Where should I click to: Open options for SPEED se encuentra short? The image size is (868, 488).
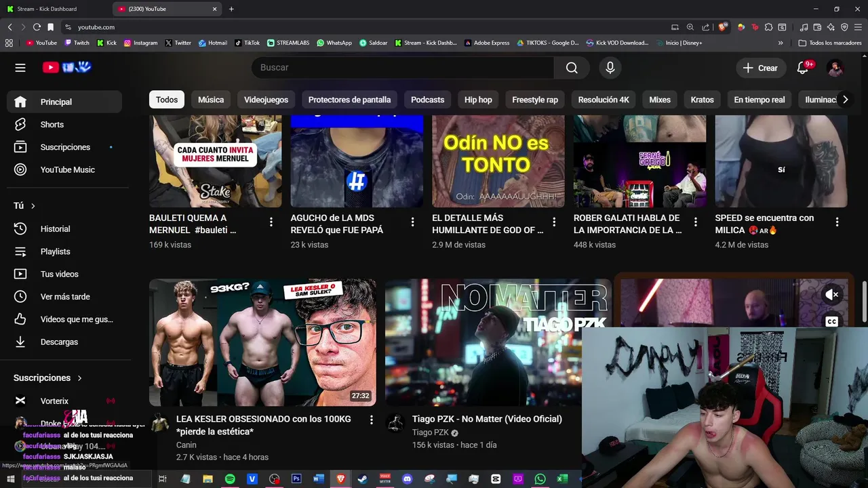[x=837, y=222]
